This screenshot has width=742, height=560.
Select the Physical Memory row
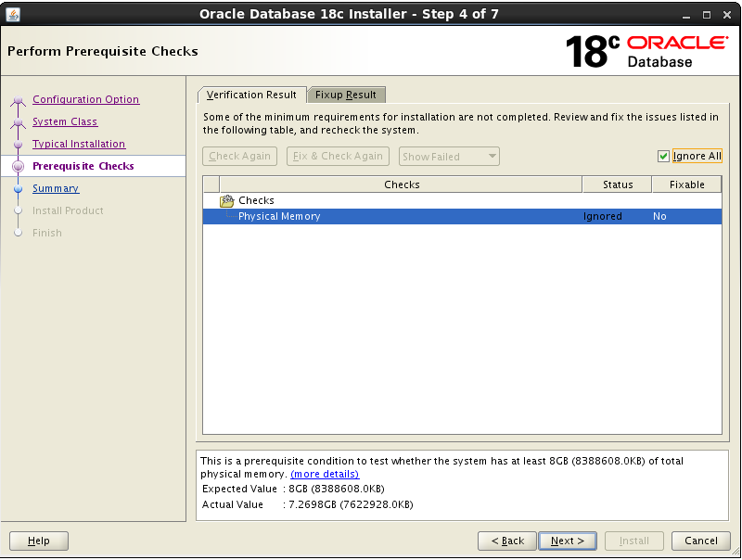462,216
